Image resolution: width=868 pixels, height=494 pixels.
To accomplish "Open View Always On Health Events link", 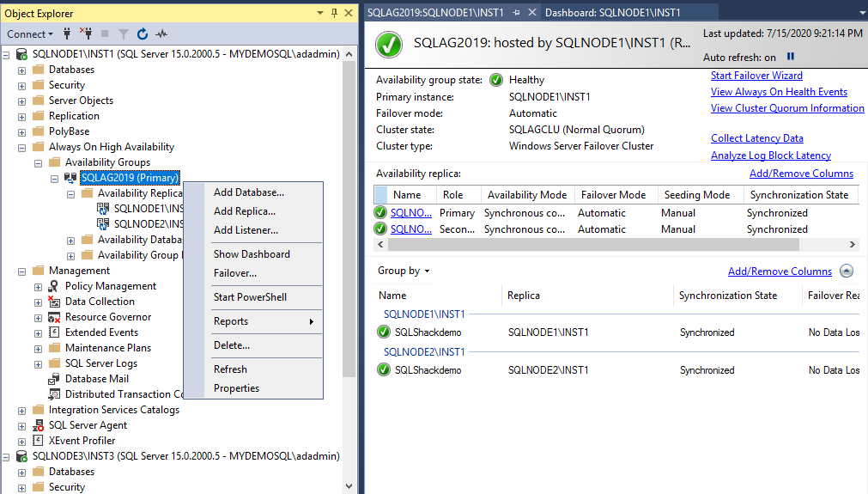I will (779, 92).
